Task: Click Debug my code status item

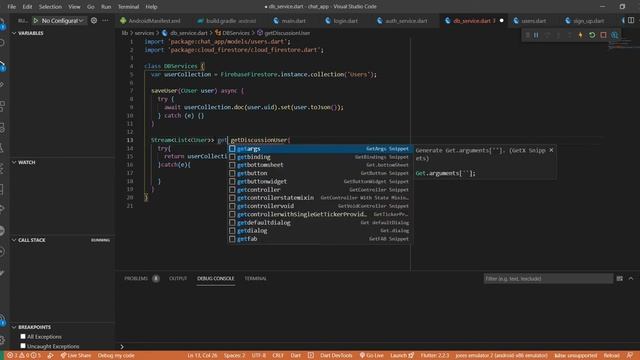Action: (x=116, y=356)
